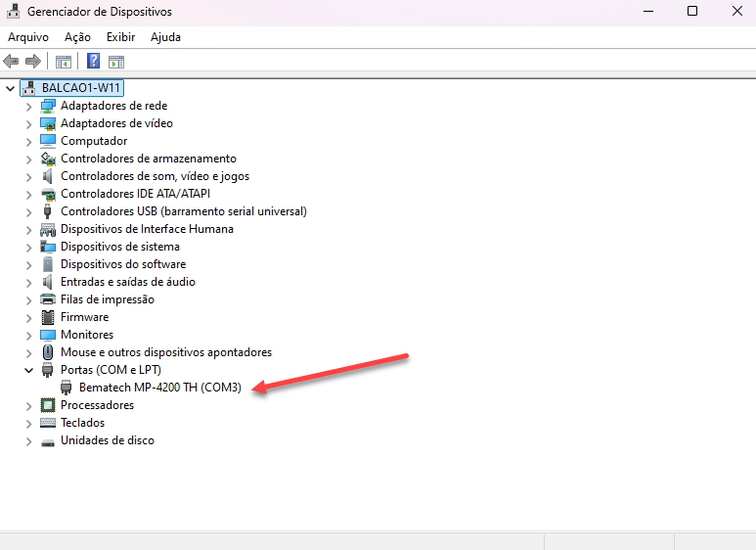The height and width of the screenshot is (550, 756).
Task: Click the port icon for Portas (COM e LPT)
Action: pyautogui.click(x=47, y=370)
